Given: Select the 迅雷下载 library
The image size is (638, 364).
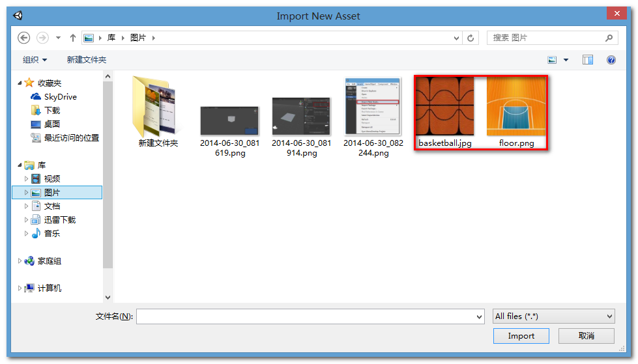Looking at the screenshot, I should coord(59,219).
